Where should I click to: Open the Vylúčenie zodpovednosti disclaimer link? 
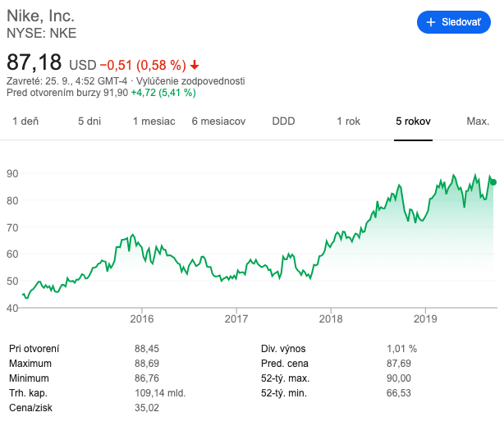[x=190, y=81]
